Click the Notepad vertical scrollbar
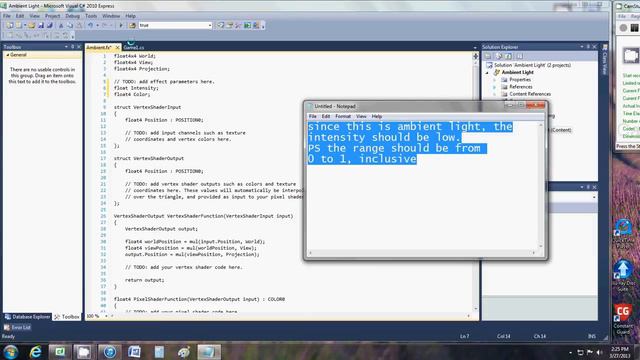The width and height of the screenshot is (640, 360). pyautogui.click(x=541, y=186)
